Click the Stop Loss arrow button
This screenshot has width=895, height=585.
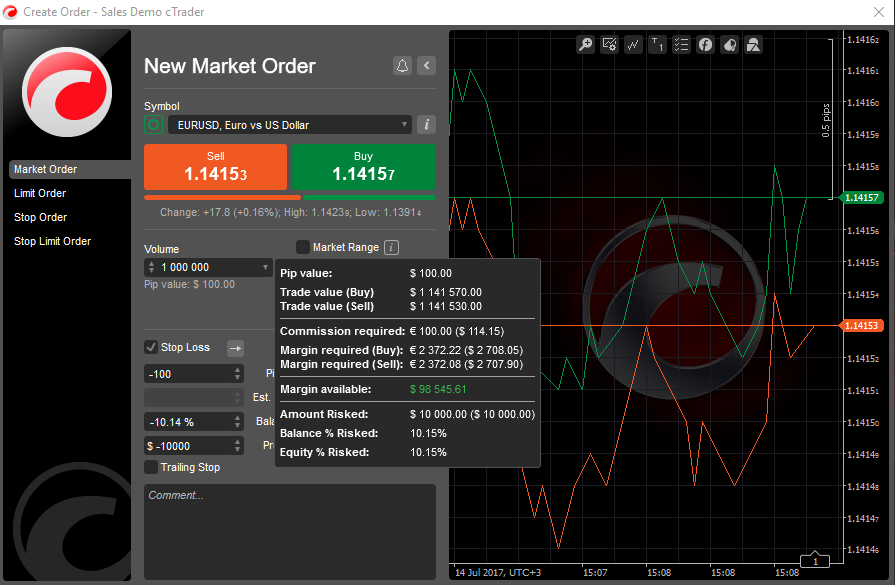[235, 348]
